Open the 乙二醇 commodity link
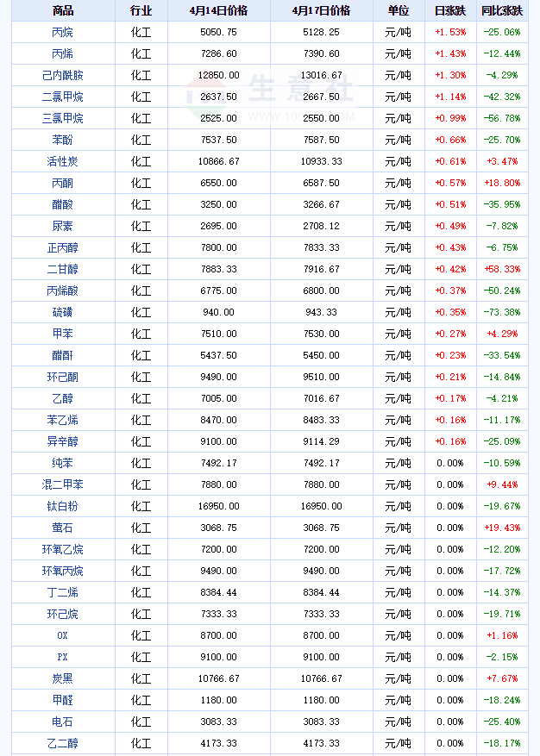540x756 pixels. (x=63, y=743)
